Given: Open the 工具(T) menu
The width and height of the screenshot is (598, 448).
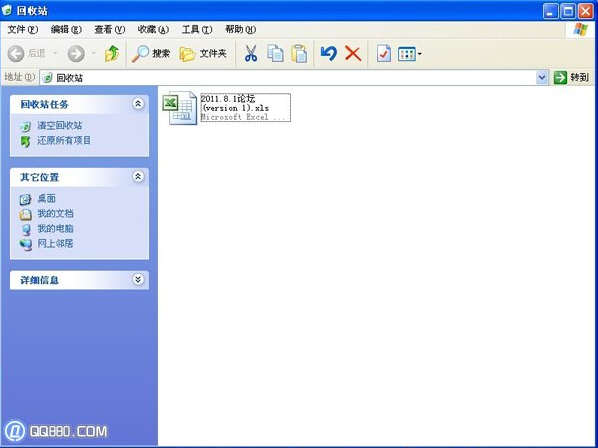Looking at the screenshot, I should [x=197, y=29].
